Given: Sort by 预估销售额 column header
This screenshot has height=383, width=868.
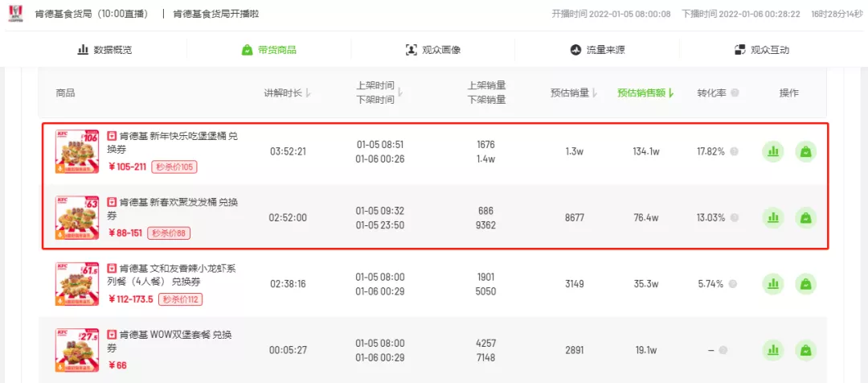Looking at the screenshot, I should pos(645,93).
